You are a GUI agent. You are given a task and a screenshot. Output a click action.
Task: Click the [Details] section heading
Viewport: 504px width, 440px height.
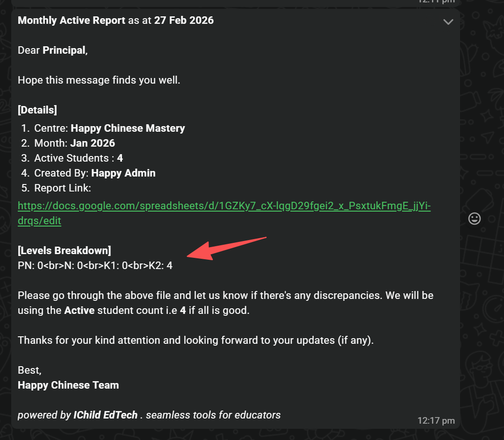click(x=37, y=110)
